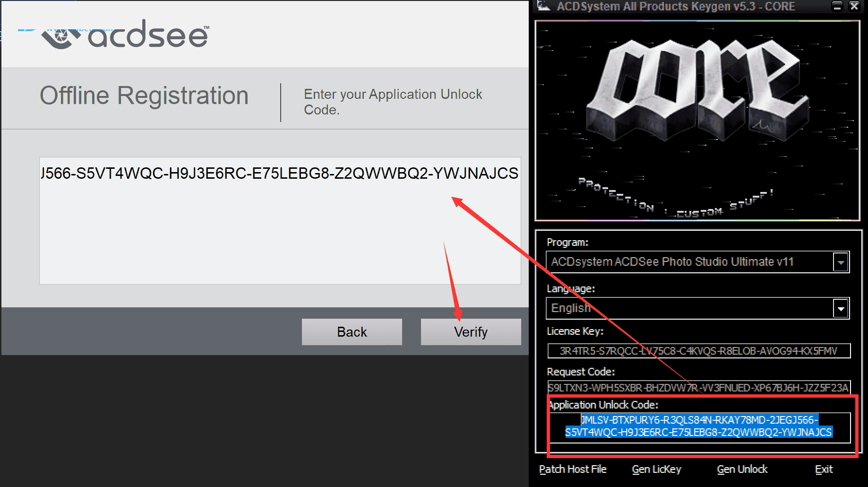Image resolution: width=868 pixels, height=487 pixels.
Task: Click the CORE logo banner image
Action: [x=697, y=121]
